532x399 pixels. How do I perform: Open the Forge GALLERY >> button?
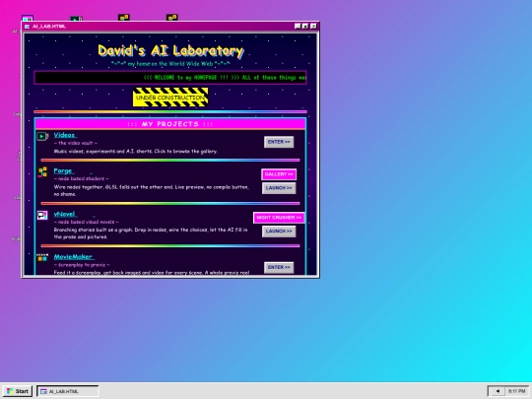pyautogui.click(x=279, y=174)
